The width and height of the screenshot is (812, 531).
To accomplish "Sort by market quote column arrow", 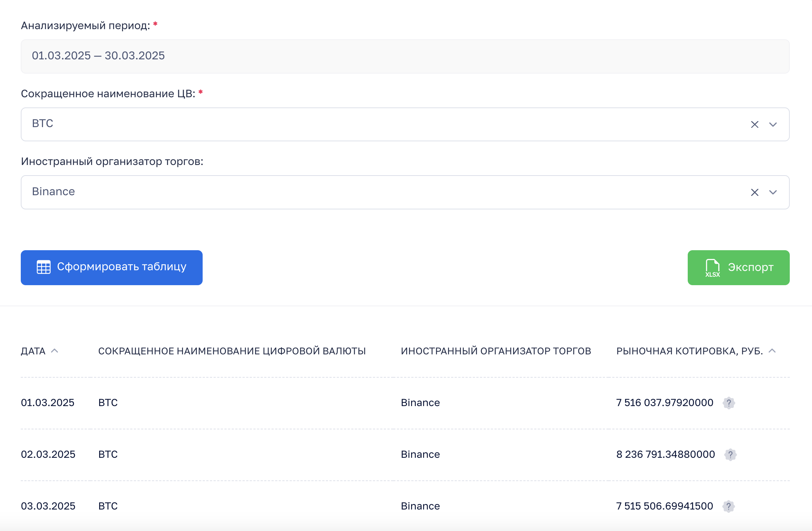I will 772,351.
